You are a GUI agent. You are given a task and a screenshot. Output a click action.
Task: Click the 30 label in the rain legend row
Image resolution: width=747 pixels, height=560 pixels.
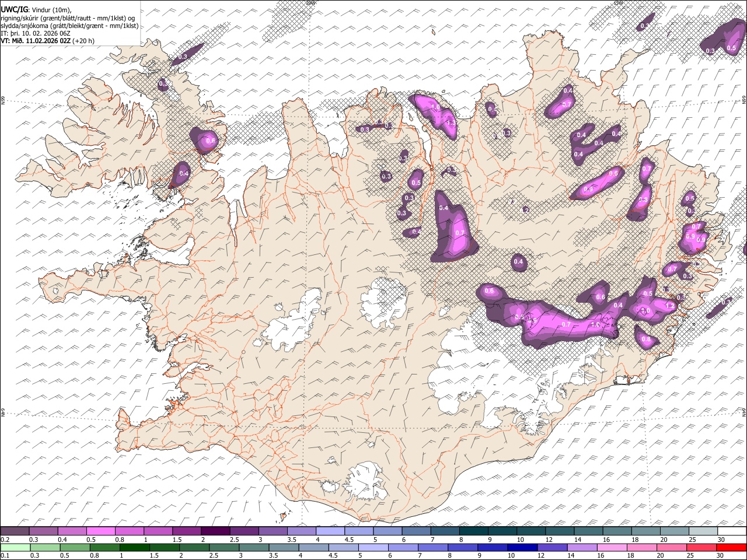click(x=721, y=555)
